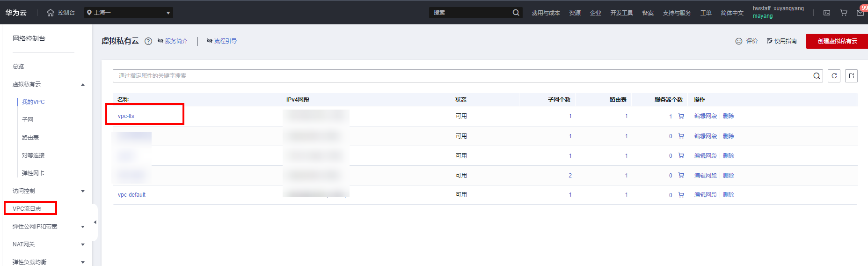Click the export icon next to refresh
The height and width of the screenshot is (266, 868).
851,76
